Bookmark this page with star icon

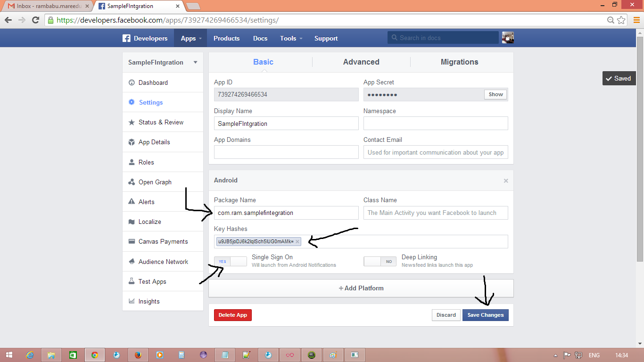coord(621,20)
